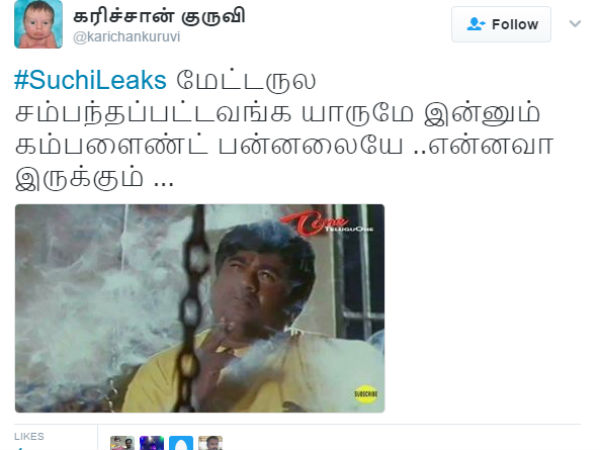Open the baby profile picture avatar
This screenshot has width=600, height=450.
coord(38,24)
